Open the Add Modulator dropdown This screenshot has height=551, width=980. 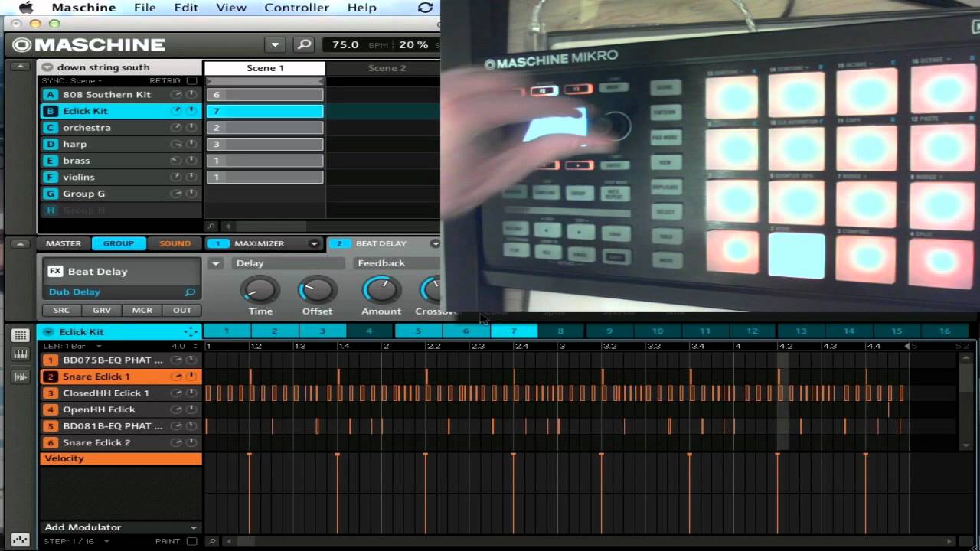coord(121,527)
